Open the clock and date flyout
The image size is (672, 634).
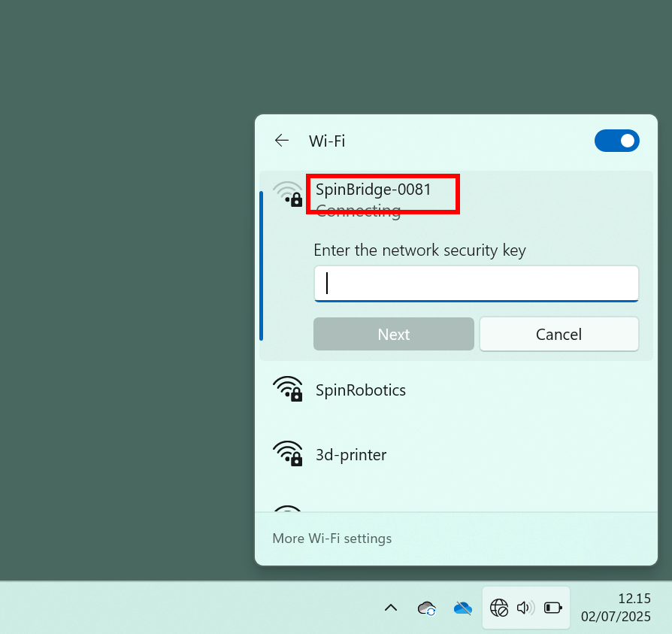(x=616, y=608)
